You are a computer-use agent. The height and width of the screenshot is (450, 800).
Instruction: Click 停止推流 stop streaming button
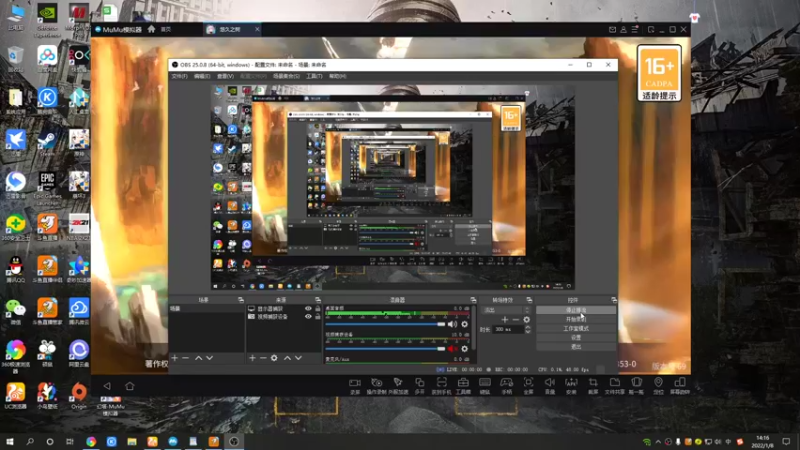[x=576, y=310]
